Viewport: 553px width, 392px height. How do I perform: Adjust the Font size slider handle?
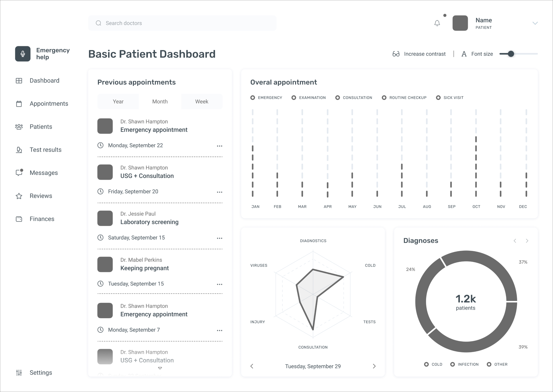coord(511,54)
